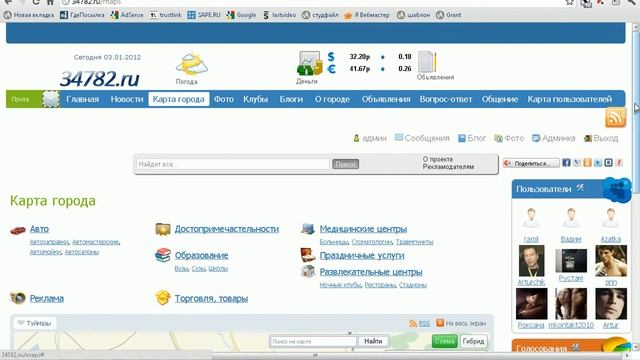
Task: Open the ads (Объявления) notepad icon
Action: [x=427, y=62]
